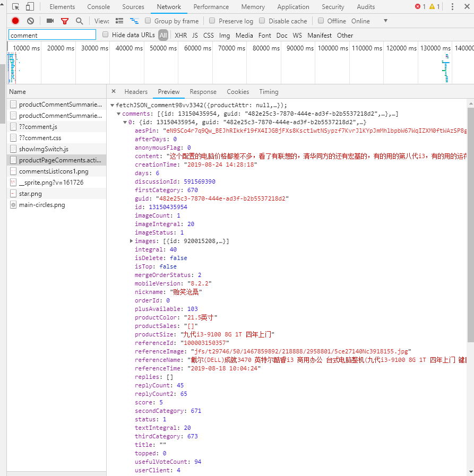Select commentsListIcons1.png thumbnail icon
This screenshot has height=476, width=474.
[x=13, y=171]
